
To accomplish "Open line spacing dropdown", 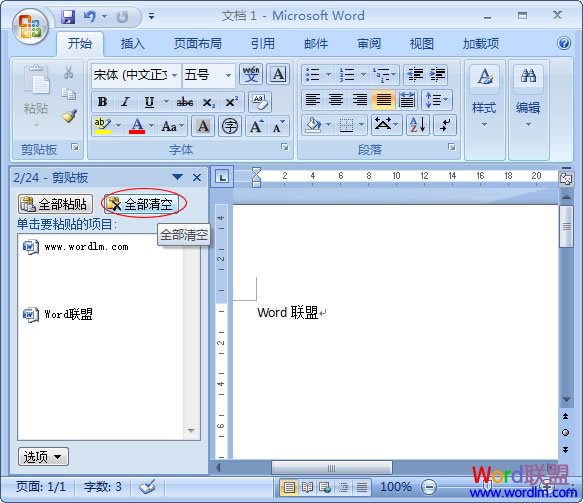I will tap(437, 100).
